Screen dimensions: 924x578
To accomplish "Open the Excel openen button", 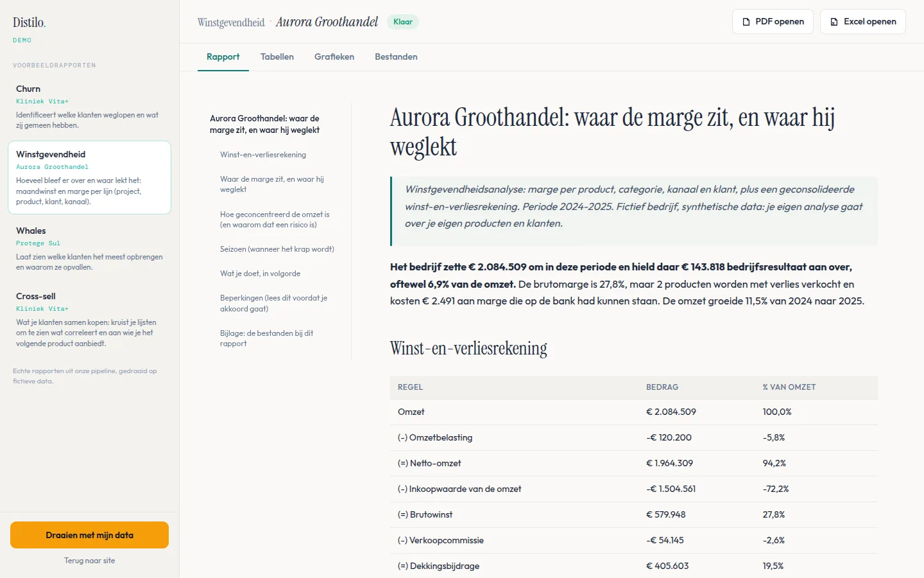I will (x=863, y=22).
